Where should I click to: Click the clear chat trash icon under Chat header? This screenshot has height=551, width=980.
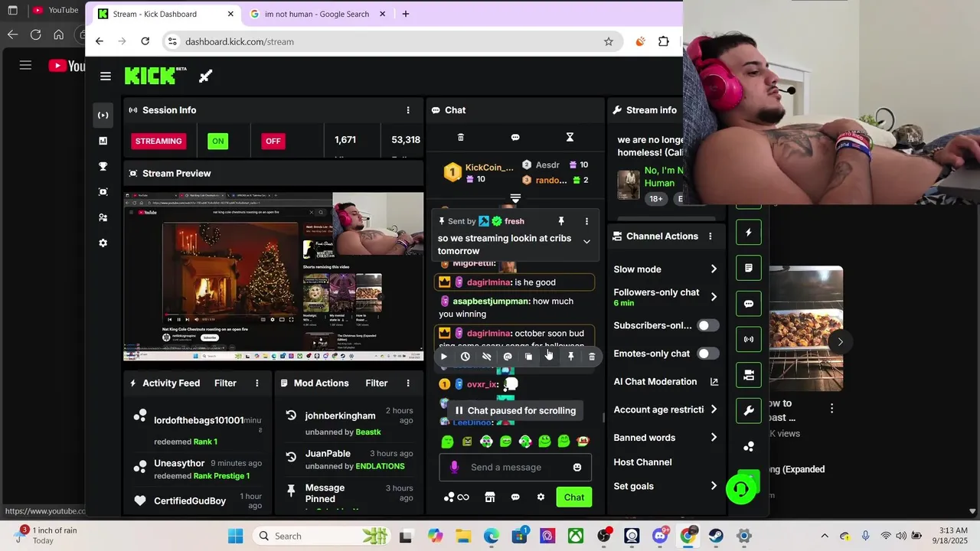460,138
